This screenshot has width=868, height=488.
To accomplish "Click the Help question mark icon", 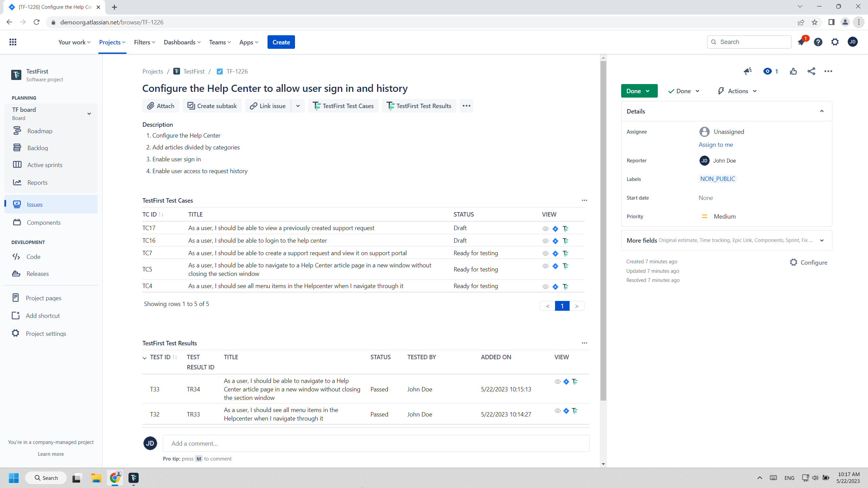I will tap(818, 42).
